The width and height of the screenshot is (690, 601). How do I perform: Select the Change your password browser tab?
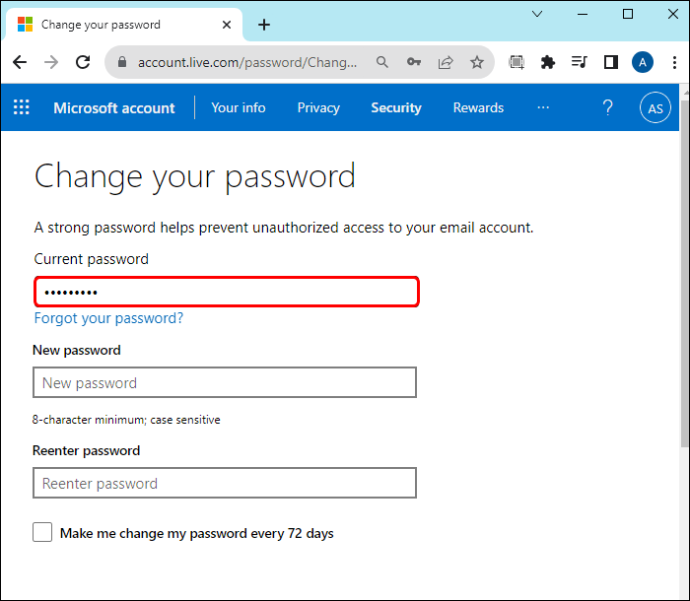[x=123, y=25]
